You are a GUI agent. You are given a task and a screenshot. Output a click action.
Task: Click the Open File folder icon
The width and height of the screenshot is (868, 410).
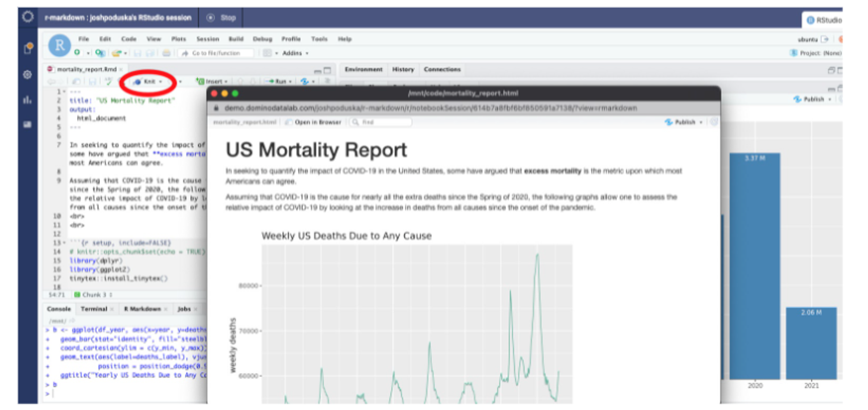tap(117, 53)
